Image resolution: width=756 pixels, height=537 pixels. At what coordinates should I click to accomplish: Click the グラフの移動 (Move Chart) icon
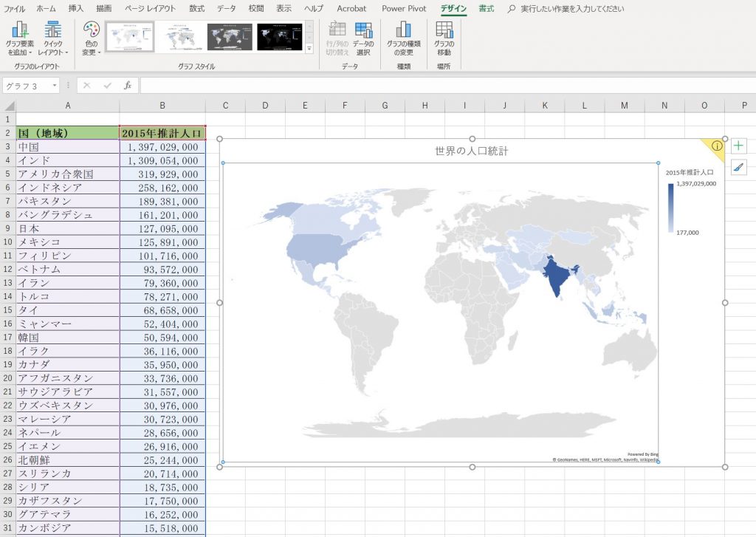444,31
